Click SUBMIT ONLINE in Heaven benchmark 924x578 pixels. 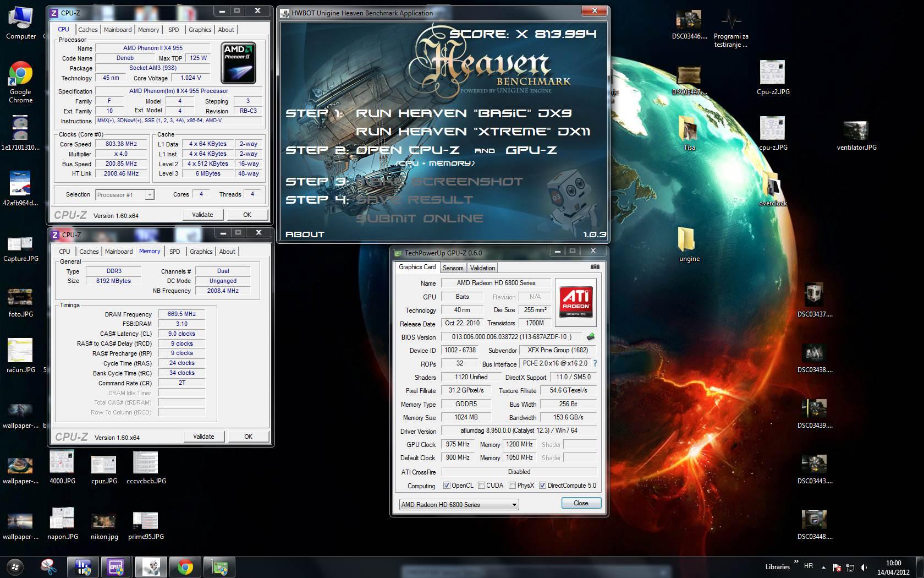coord(420,218)
